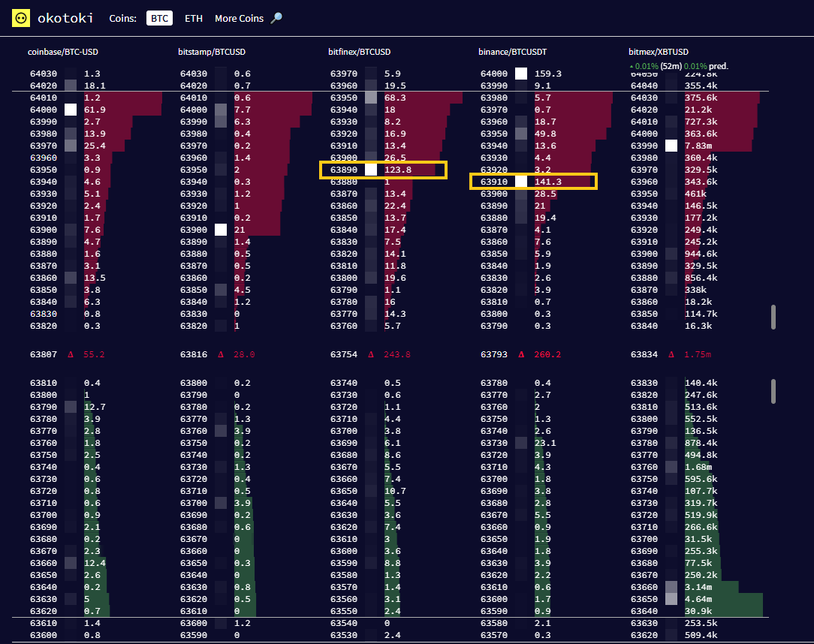814x644 pixels.
Task: Click the gray heat square at bitfinex 63950
Action: coord(371,98)
